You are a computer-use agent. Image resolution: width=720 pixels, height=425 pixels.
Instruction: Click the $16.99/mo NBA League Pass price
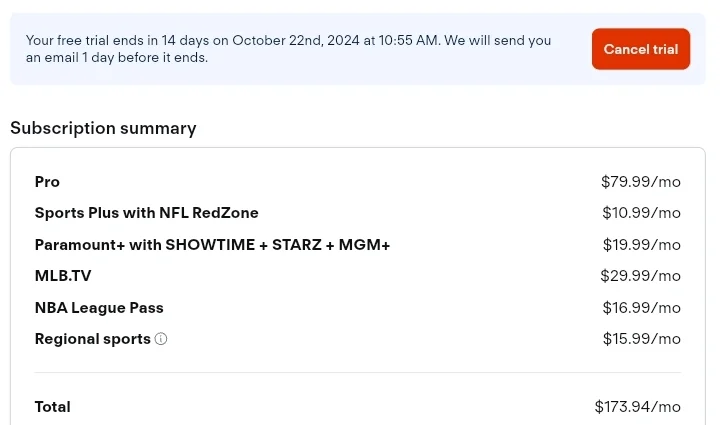click(641, 308)
